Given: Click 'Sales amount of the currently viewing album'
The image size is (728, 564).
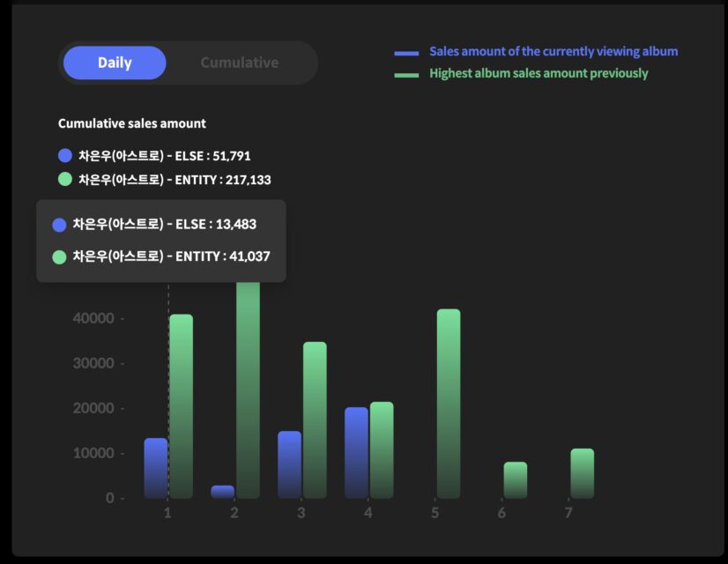Looking at the screenshot, I should coord(553,51).
